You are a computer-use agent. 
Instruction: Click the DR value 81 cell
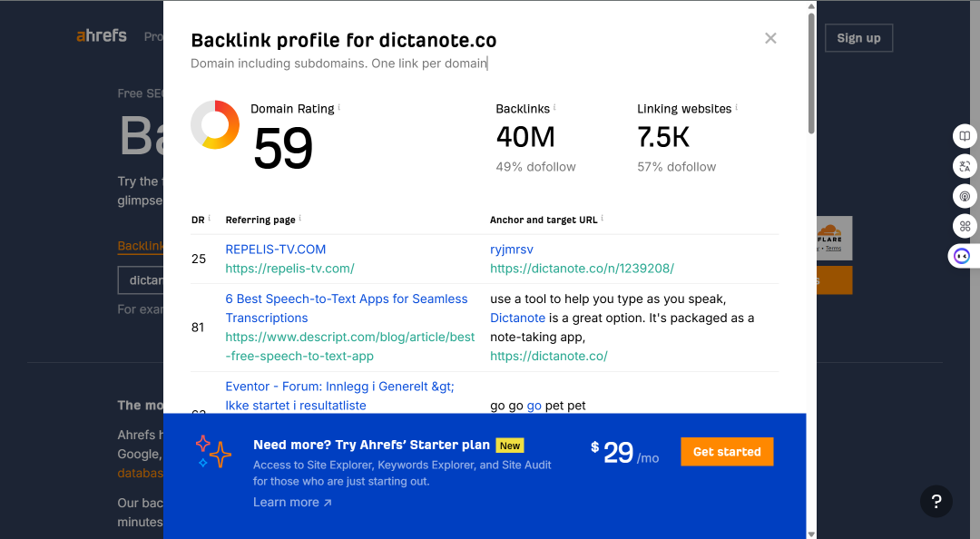coord(198,327)
